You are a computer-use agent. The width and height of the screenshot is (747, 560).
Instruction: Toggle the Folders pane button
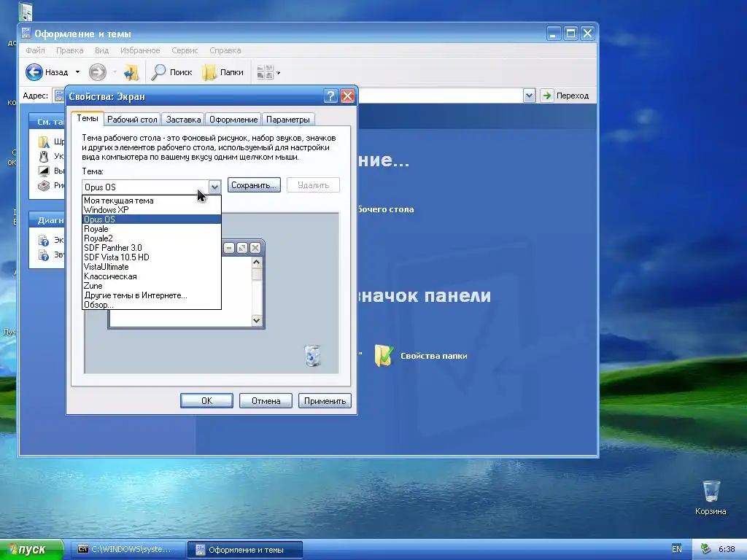tap(223, 72)
